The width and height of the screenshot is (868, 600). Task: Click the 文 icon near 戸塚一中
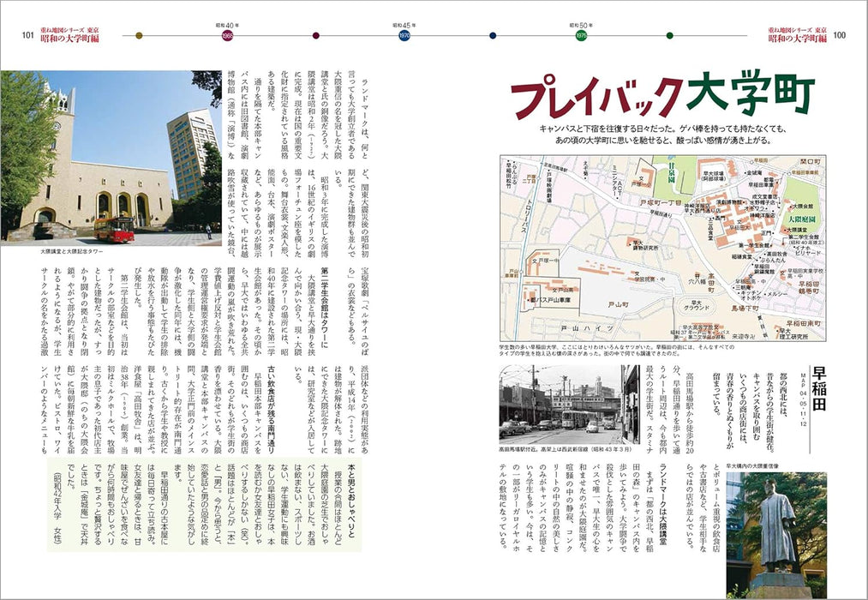pos(533,261)
